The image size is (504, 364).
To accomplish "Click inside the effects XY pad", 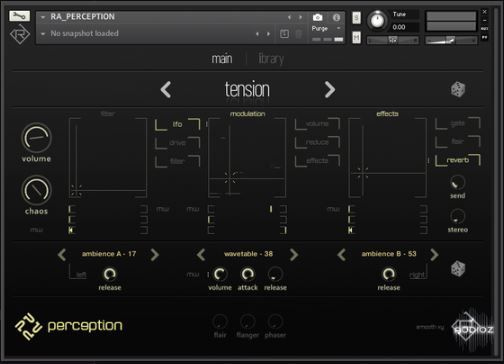I will 387,157.
